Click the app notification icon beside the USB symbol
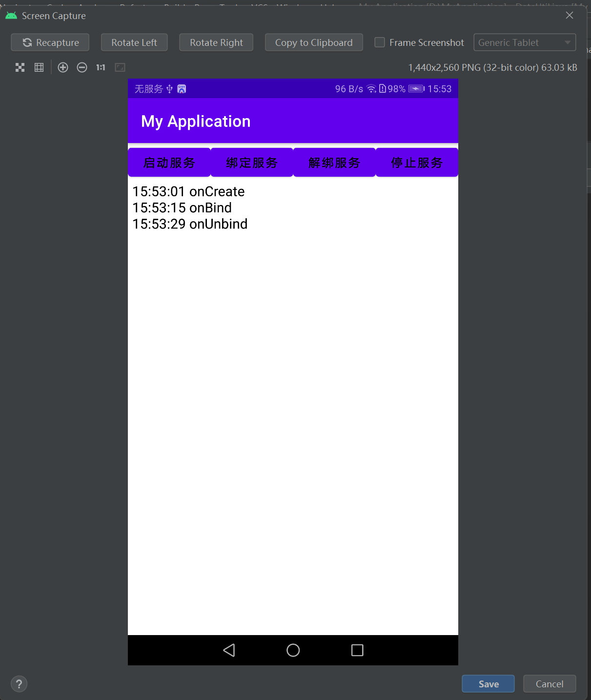The image size is (591, 700). (x=182, y=89)
